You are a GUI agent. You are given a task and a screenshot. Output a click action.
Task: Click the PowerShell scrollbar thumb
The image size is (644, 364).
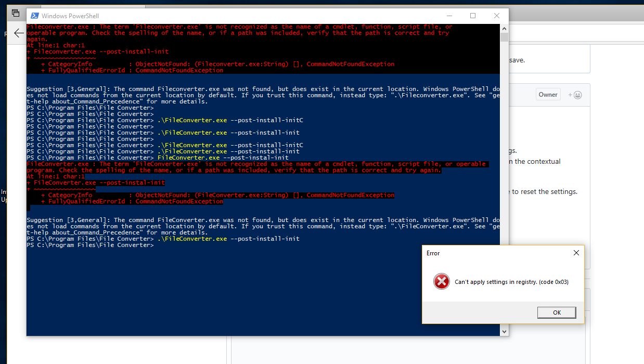pyautogui.click(x=504, y=37)
